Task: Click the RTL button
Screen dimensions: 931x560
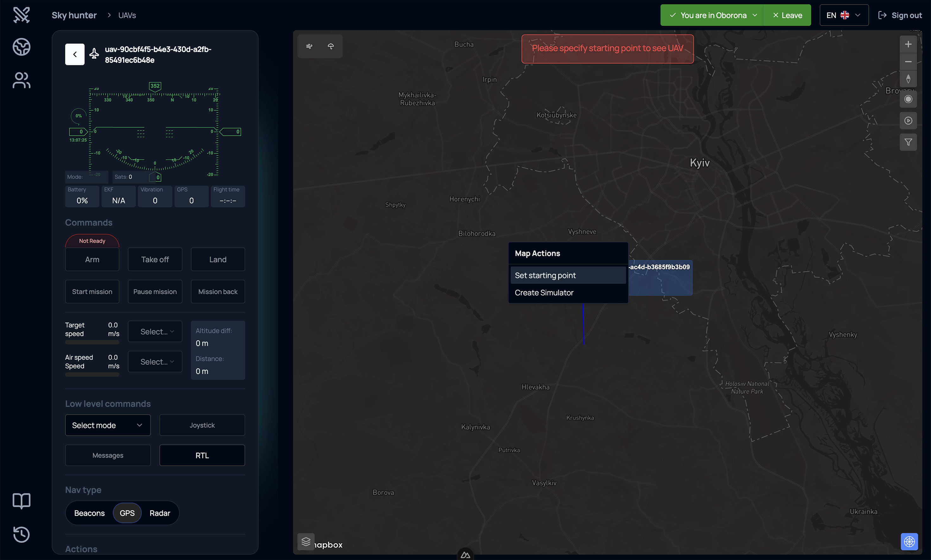Action: (x=202, y=456)
